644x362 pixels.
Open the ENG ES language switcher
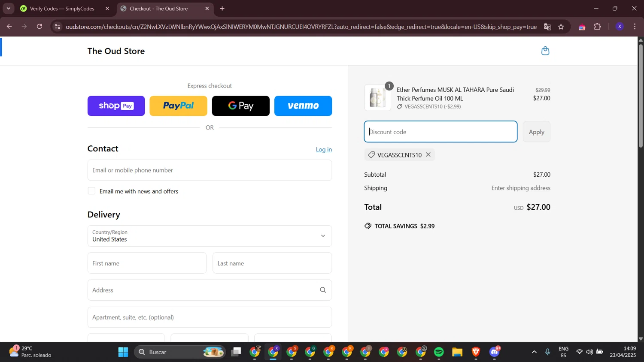[563, 352]
